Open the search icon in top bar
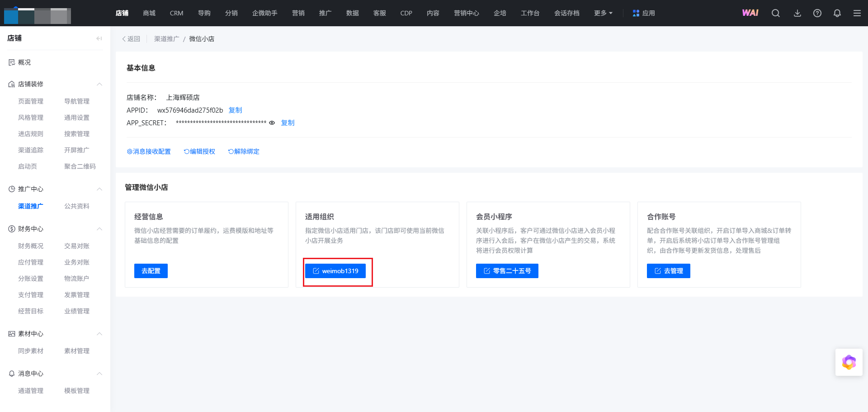The image size is (868, 412). coord(776,13)
